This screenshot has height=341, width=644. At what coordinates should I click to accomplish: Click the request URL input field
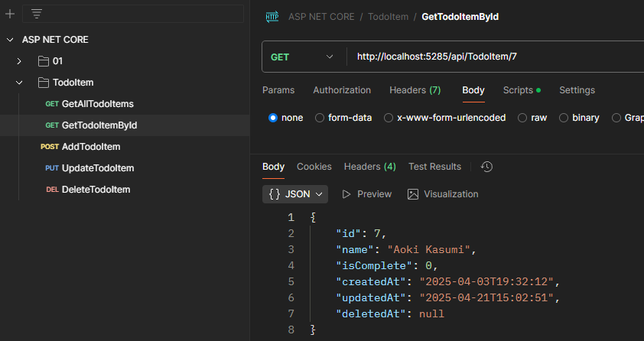[x=490, y=57]
